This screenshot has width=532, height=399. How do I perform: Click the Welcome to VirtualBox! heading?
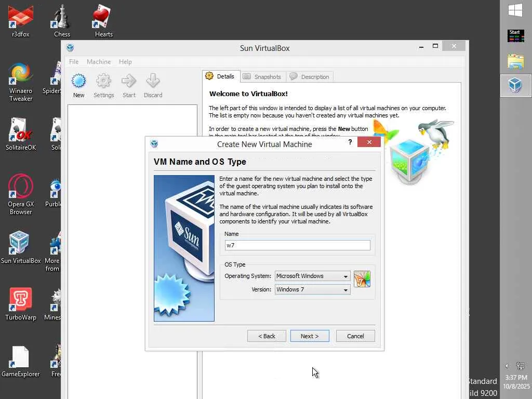pos(248,94)
